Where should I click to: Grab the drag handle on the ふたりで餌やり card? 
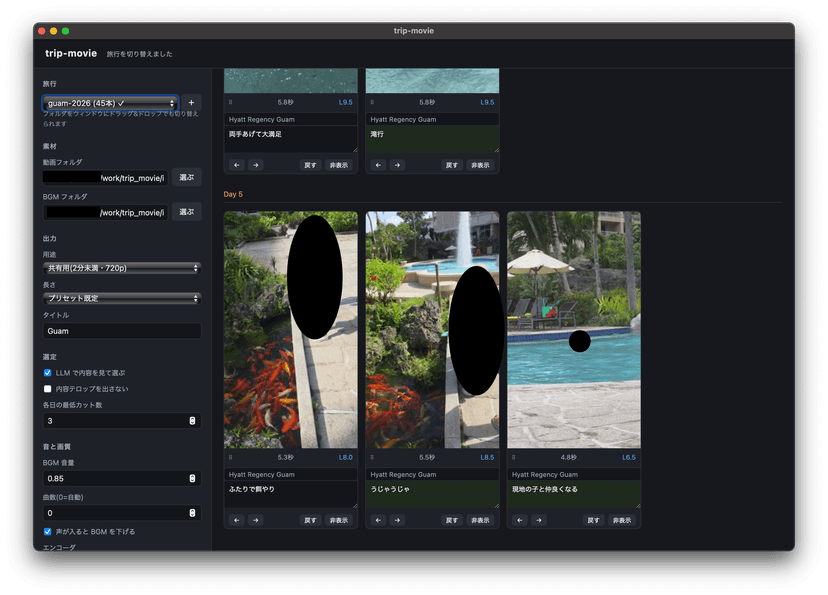(x=231, y=457)
